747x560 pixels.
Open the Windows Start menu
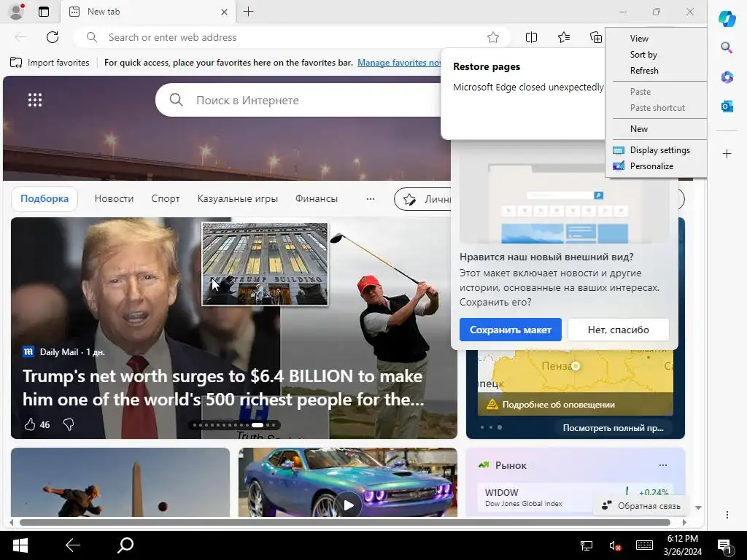click(x=20, y=545)
